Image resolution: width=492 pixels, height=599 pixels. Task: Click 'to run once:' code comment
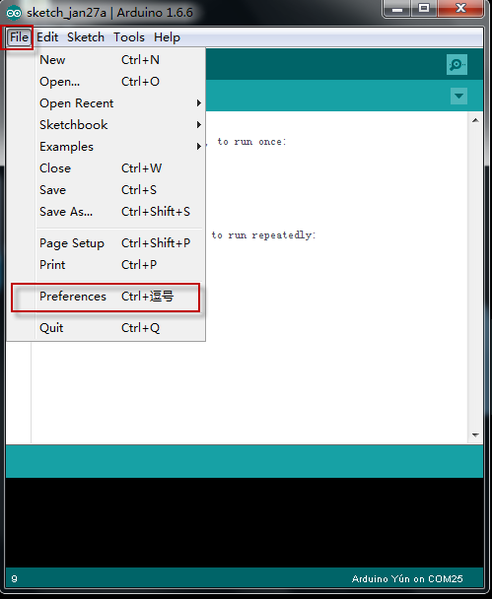coord(252,142)
